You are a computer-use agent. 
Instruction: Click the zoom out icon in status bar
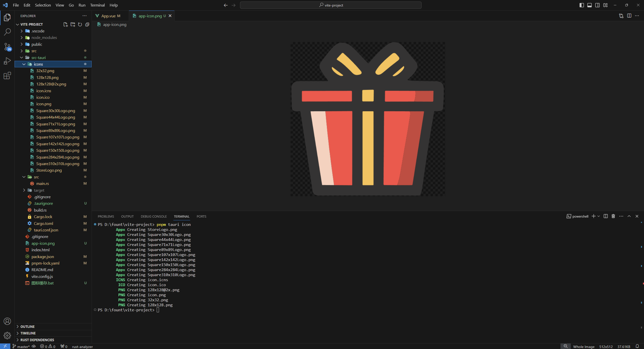(x=566, y=346)
